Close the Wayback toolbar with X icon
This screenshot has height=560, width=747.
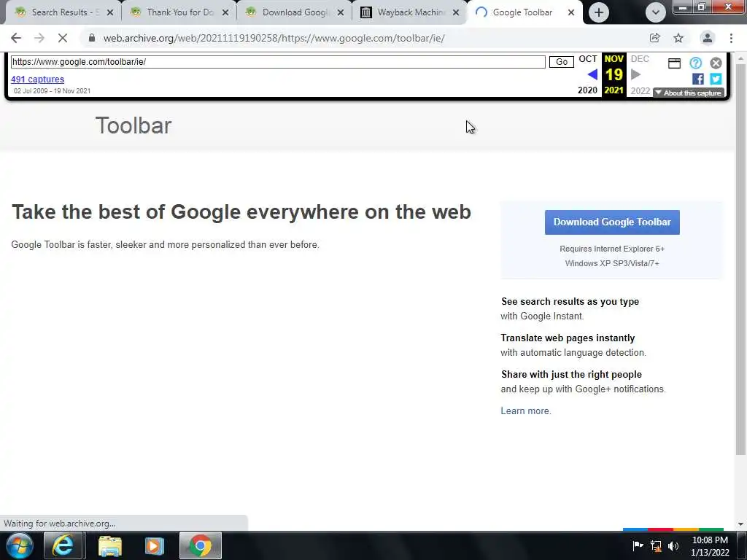pos(716,63)
